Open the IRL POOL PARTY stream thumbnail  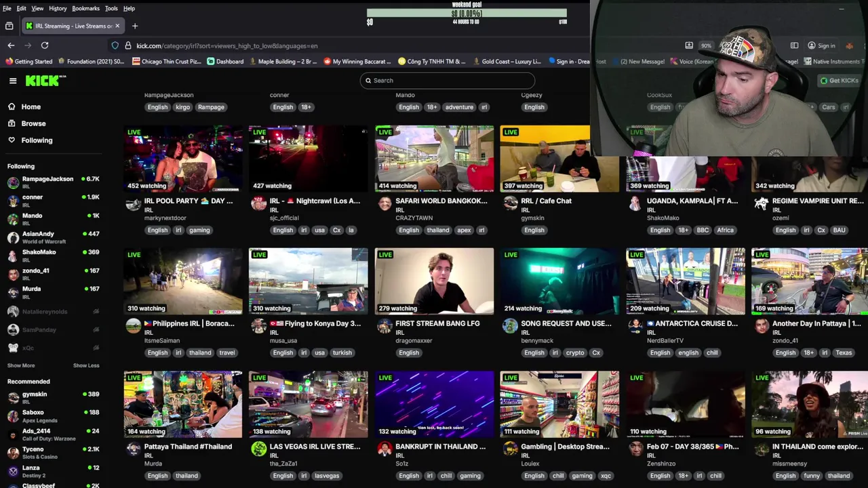(183, 159)
